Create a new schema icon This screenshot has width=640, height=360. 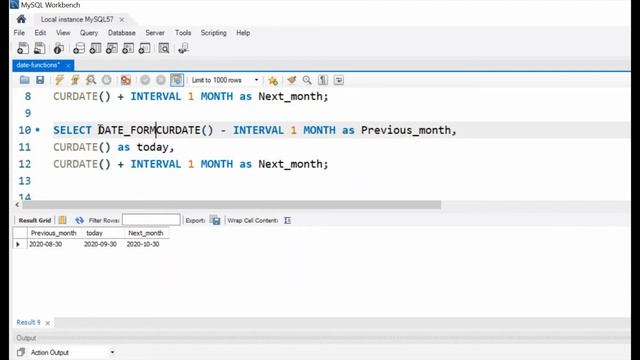79,48
